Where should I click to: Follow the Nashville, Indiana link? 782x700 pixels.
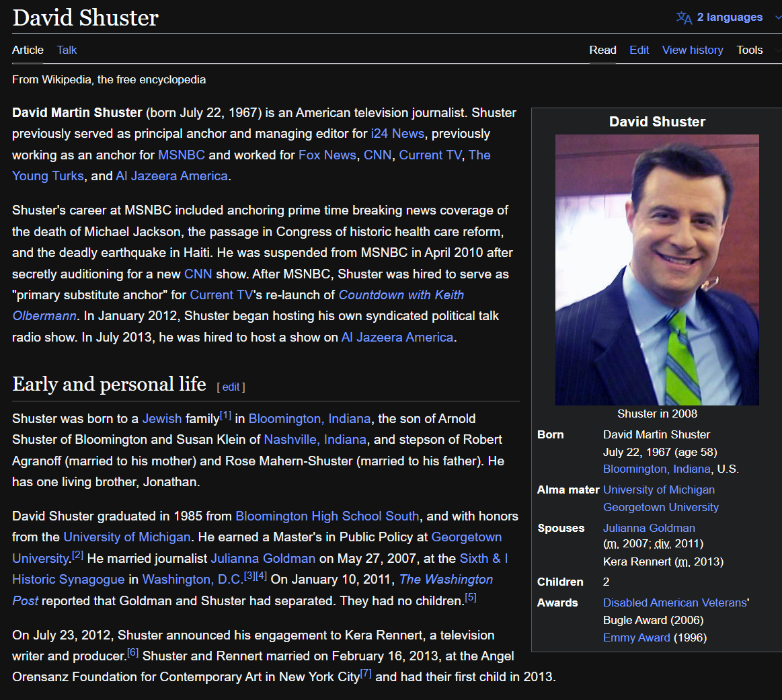pos(315,440)
